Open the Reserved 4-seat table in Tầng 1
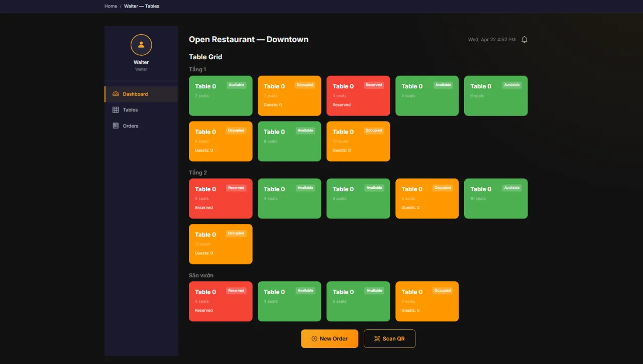This screenshot has width=643, height=364. point(358,96)
